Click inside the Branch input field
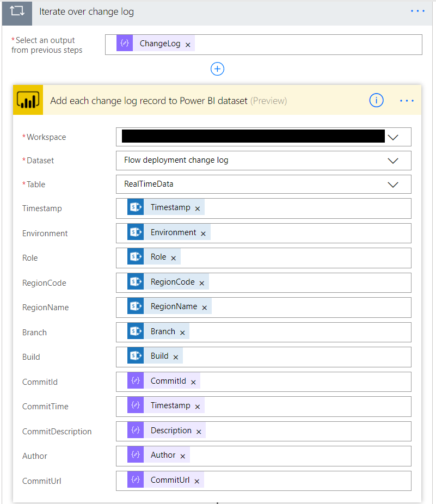The width and height of the screenshot is (436, 504). pyautogui.click(x=299, y=332)
